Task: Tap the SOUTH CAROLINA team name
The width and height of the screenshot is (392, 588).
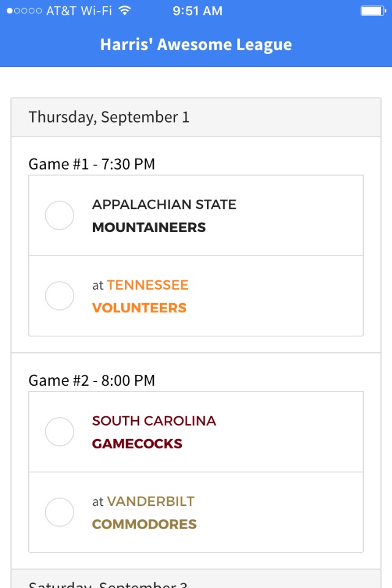Action: click(x=154, y=421)
